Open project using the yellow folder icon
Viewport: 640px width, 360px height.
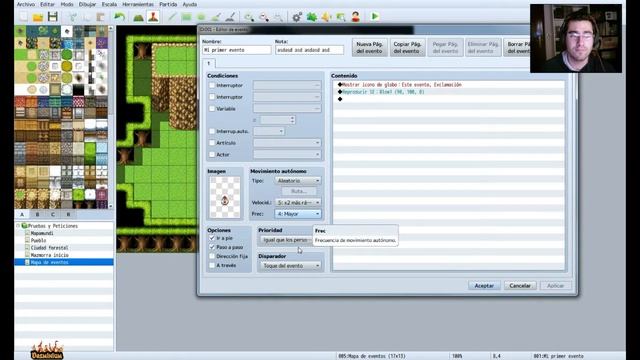tap(38, 17)
